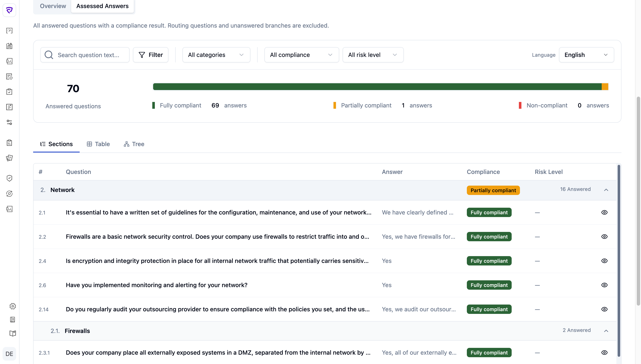This screenshot has height=364, width=641.
Task: Click the table's vertical scrollbar
Action: click(x=619, y=261)
